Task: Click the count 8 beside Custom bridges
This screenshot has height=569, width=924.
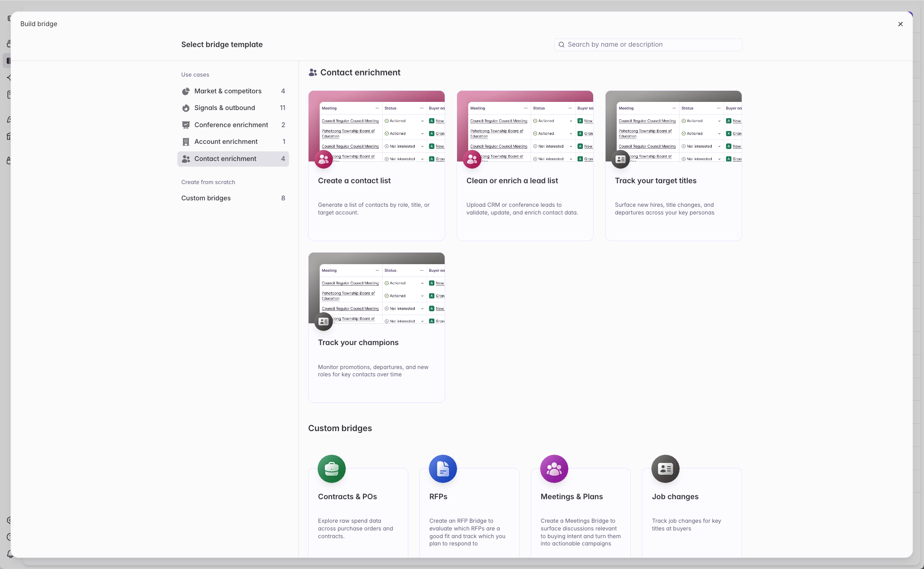Action: click(283, 198)
